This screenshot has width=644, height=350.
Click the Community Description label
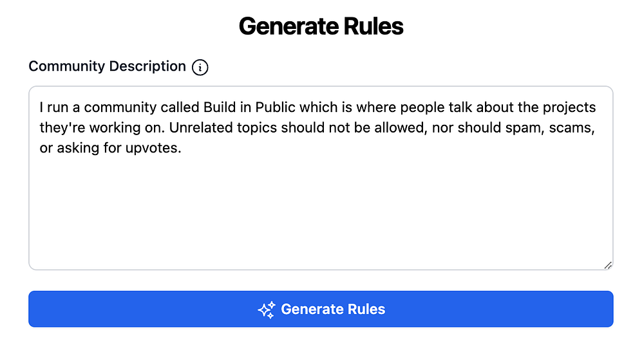[x=107, y=66]
